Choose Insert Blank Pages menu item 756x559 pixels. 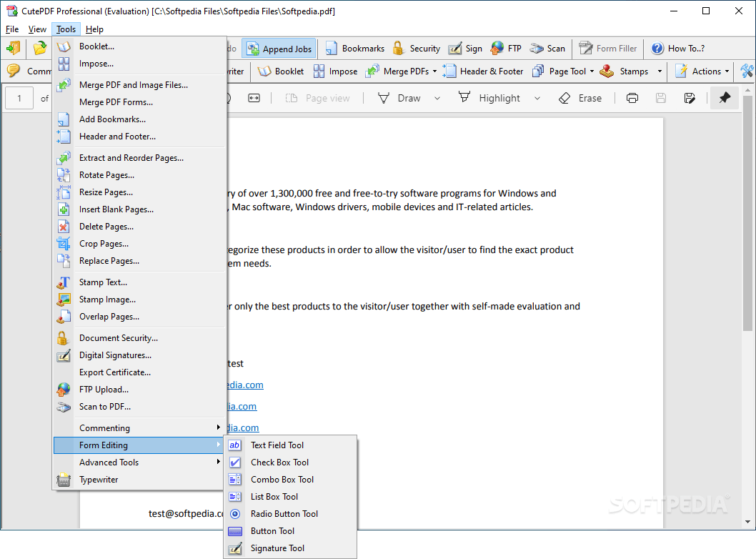click(x=139, y=209)
